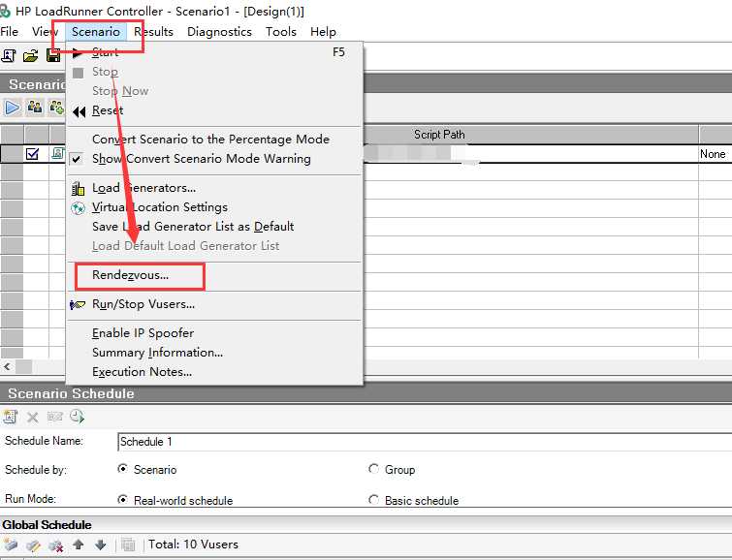Choose Reset in the Scenario menu
Screen dimensions: 732x560
pyautogui.click(x=214, y=110)
